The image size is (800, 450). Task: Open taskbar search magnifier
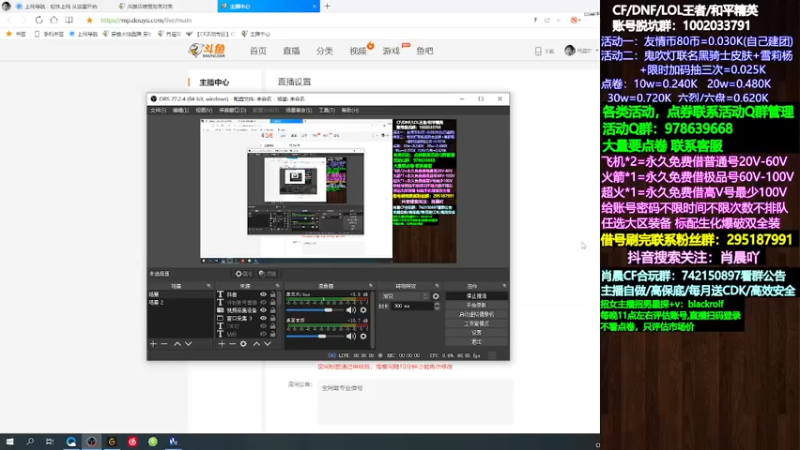tap(30, 442)
